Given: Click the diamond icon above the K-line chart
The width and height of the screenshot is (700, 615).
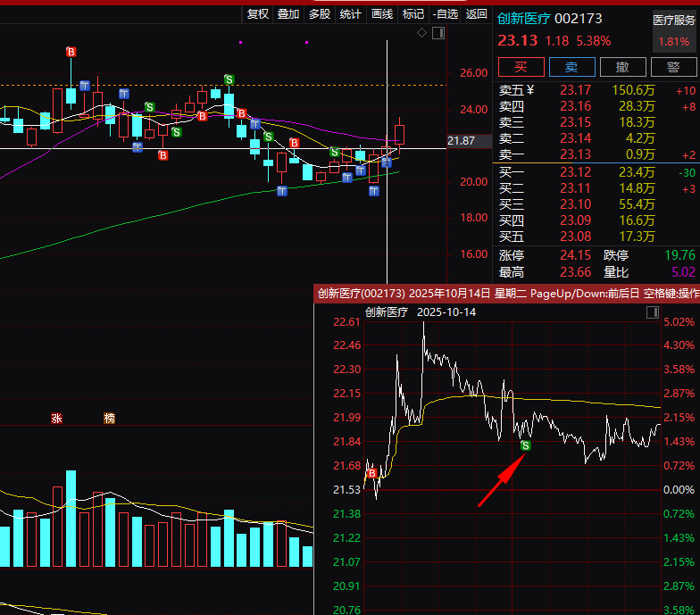Looking at the screenshot, I should (x=421, y=32).
